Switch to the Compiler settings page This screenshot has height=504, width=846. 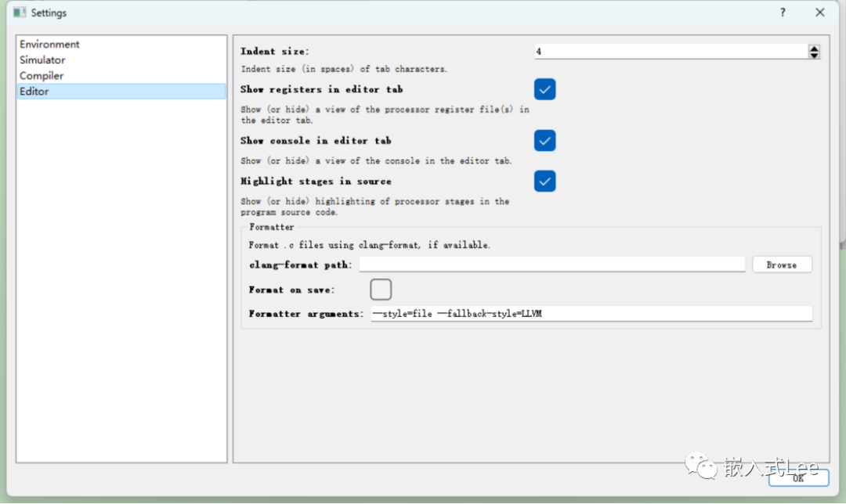[x=121, y=75]
